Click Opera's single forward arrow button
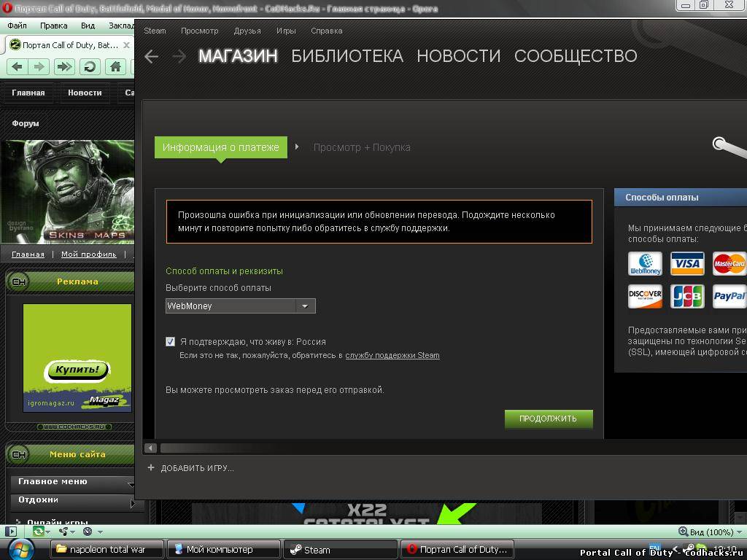Viewport: 747px width, 560px height. tap(39, 66)
